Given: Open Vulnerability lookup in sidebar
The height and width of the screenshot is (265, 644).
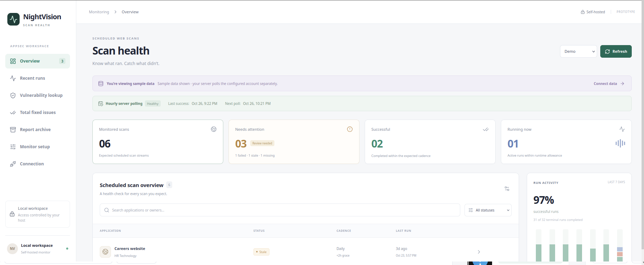Looking at the screenshot, I should point(37,95).
